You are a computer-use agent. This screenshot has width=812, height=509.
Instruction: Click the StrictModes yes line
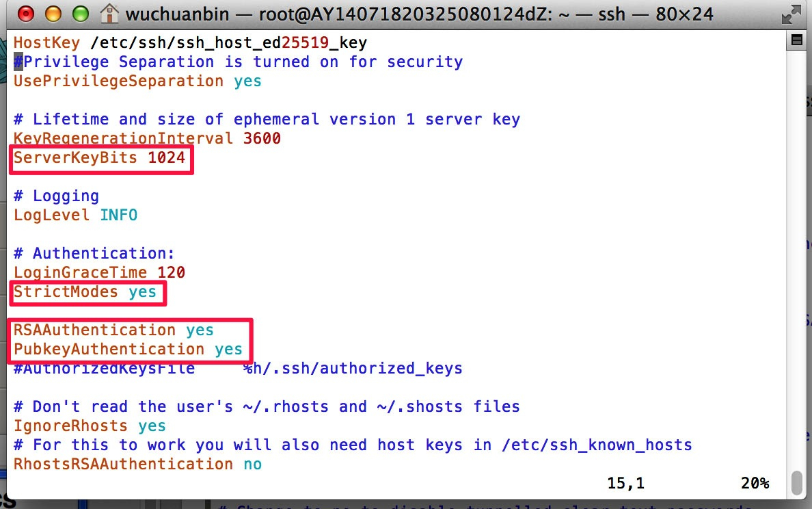(x=84, y=292)
